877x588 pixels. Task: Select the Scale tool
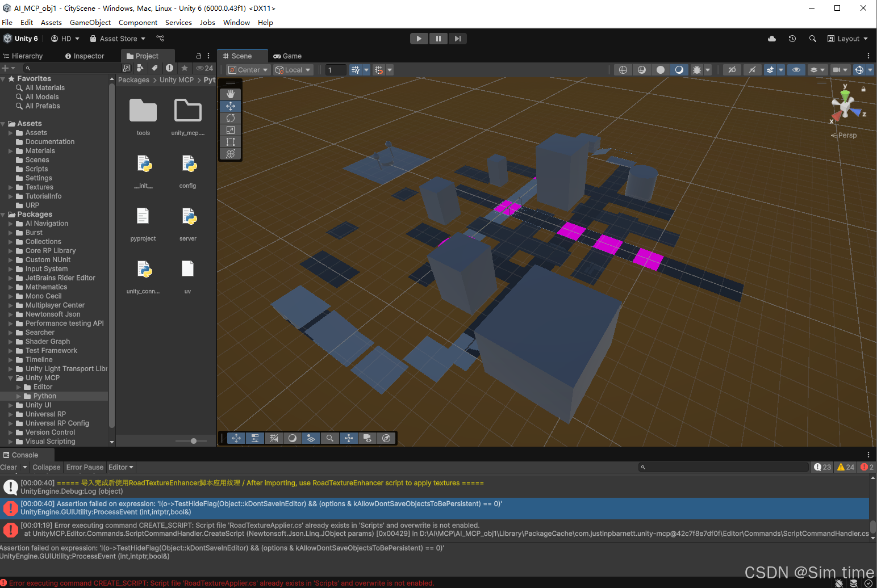coord(230,130)
